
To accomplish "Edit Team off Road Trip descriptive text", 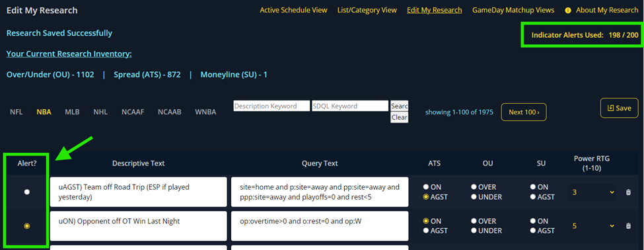I will click(x=139, y=192).
